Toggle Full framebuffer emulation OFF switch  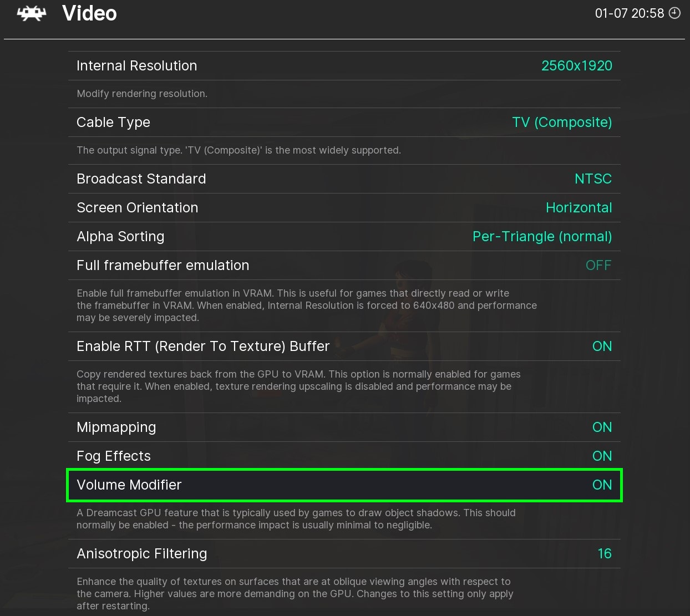tap(598, 266)
